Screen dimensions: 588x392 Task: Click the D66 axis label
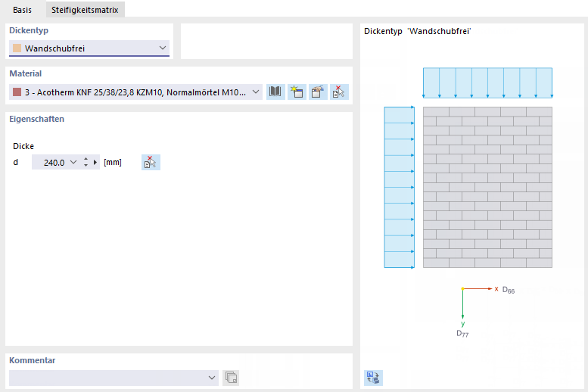pyautogui.click(x=509, y=290)
